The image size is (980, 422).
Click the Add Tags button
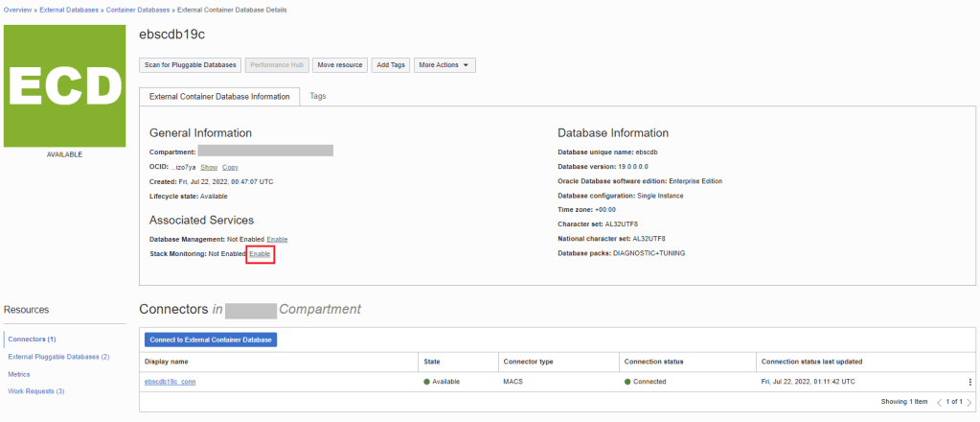click(x=391, y=65)
